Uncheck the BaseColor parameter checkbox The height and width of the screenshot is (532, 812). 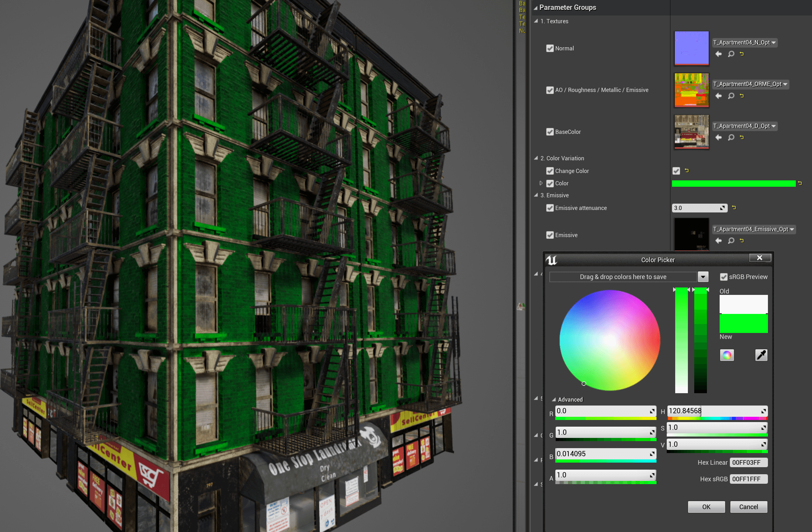[x=550, y=132]
